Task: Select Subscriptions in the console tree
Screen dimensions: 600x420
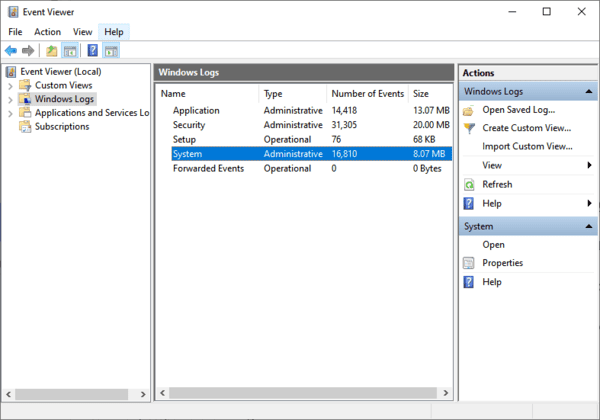Action: 61,127
